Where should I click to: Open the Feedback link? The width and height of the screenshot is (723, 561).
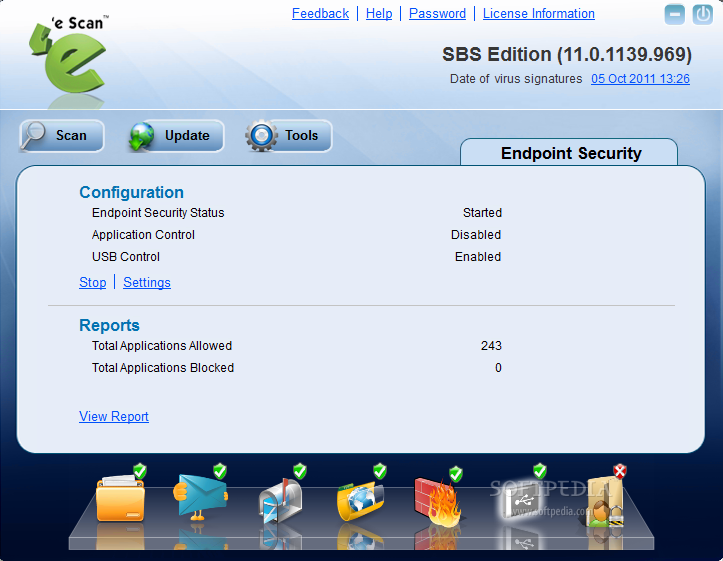pos(320,14)
